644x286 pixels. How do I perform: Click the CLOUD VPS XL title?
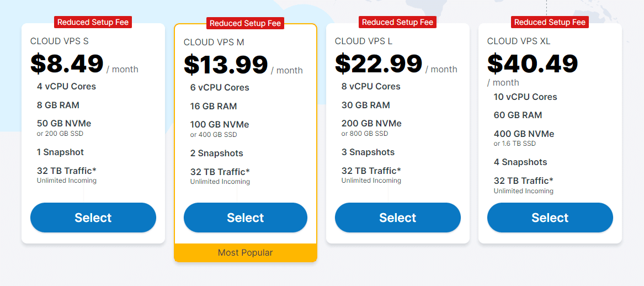519,41
